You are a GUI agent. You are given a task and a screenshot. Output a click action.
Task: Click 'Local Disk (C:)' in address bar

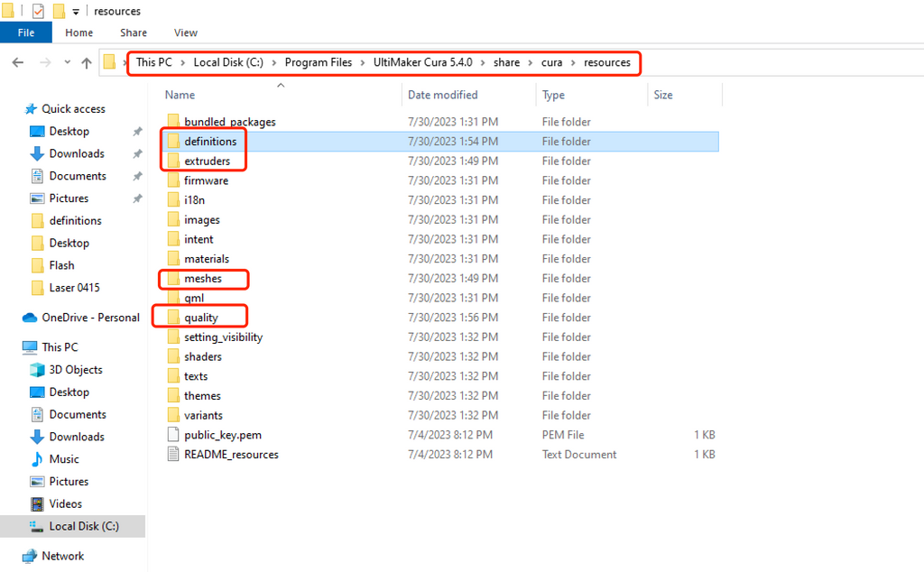(228, 62)
